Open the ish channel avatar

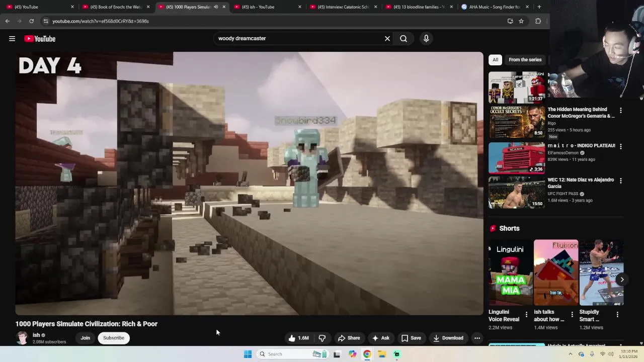(22, 338)
